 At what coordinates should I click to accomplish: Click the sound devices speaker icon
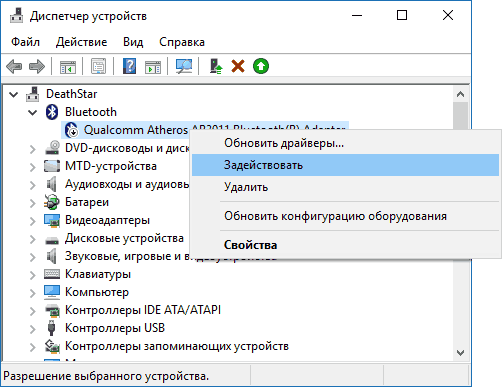pyautogui.click(x=51, y=256)
